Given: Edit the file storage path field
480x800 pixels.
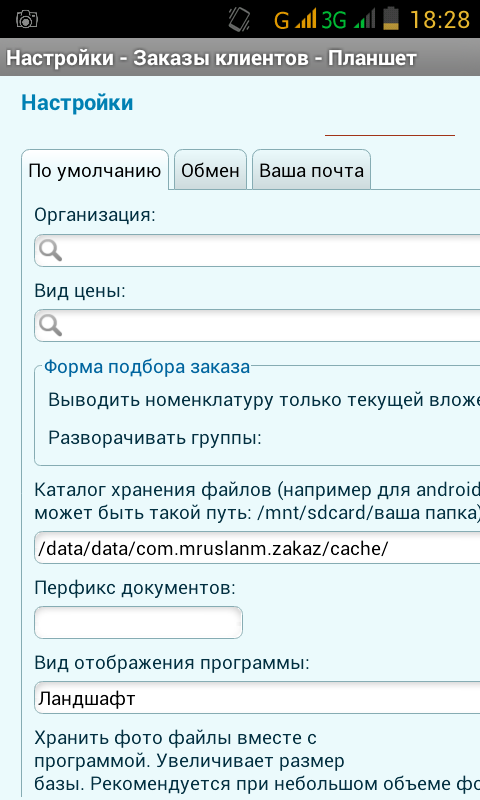Looking at the screenshot, I should tap(257, 548).
